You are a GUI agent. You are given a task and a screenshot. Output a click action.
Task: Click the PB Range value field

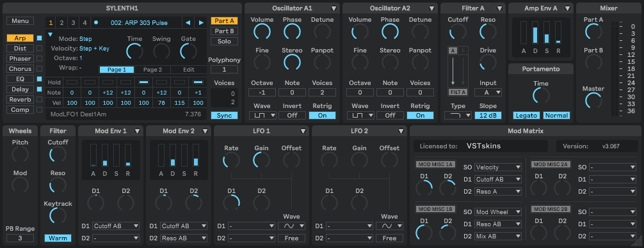pyautogui.click(x=20, y=238)
